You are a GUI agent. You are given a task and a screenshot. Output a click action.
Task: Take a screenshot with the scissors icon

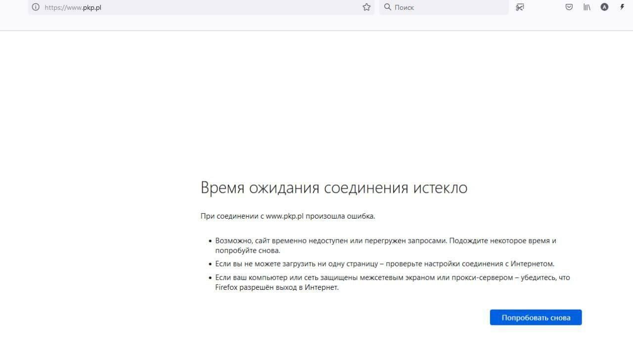[x=520, y=7]
